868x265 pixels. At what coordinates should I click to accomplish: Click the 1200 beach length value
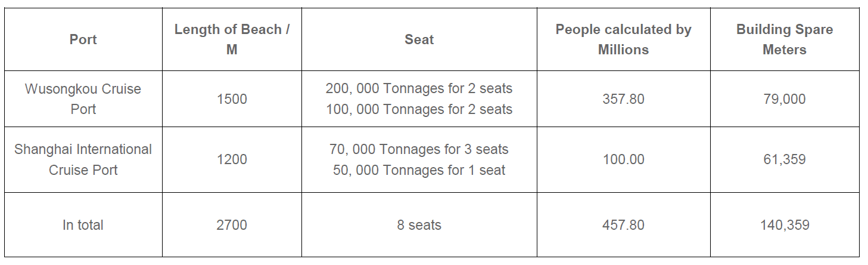[232, 159]
